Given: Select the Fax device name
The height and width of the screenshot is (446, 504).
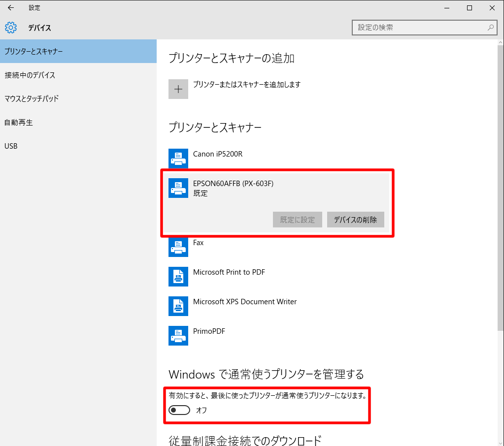Looking at the screenshot, I should pos(198,243).
